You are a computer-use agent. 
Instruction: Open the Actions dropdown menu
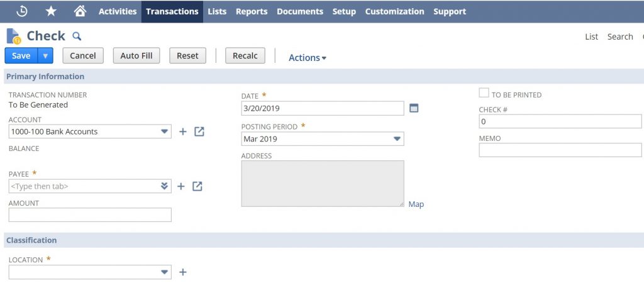(307, 57)
